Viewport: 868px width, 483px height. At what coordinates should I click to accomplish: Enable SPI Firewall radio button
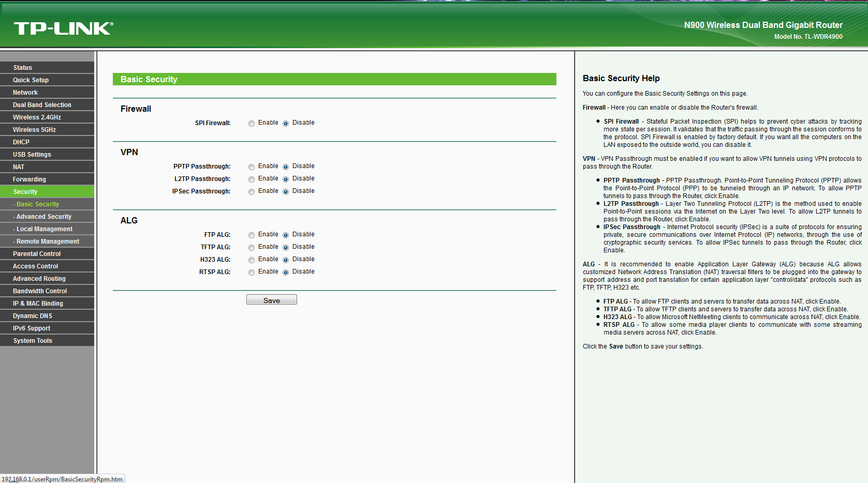252,124
